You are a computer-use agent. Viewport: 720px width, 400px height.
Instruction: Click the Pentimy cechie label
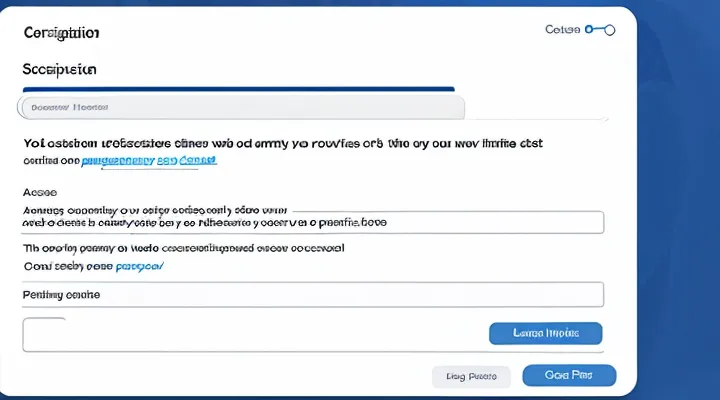(x=61, y=296)
